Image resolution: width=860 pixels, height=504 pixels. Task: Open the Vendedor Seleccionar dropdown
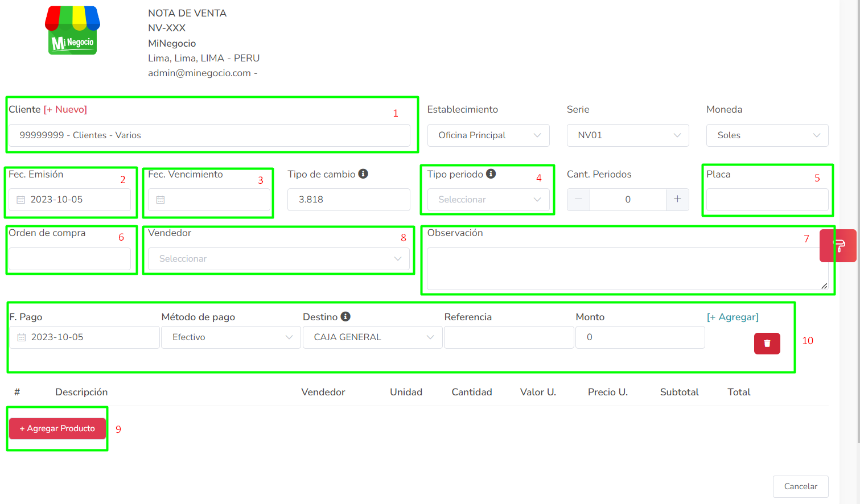(279, 259)
